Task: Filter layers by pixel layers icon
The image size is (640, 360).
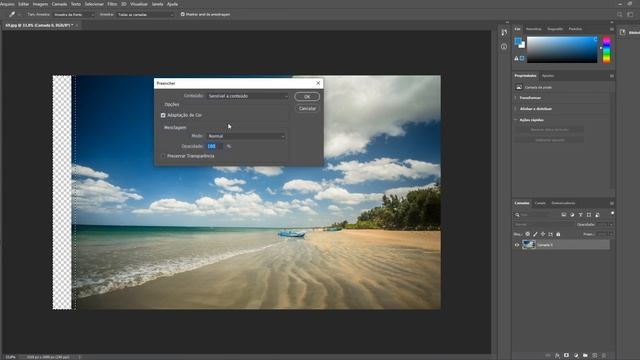Action: 564,215
